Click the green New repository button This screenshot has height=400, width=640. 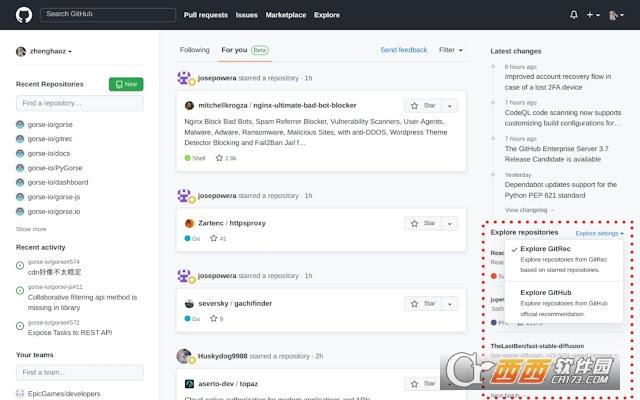pos(126,84)
